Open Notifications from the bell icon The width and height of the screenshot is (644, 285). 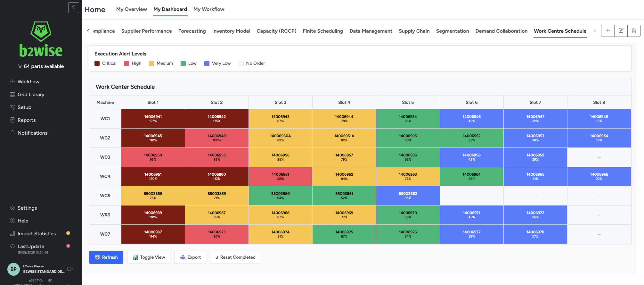click(12, 133)
